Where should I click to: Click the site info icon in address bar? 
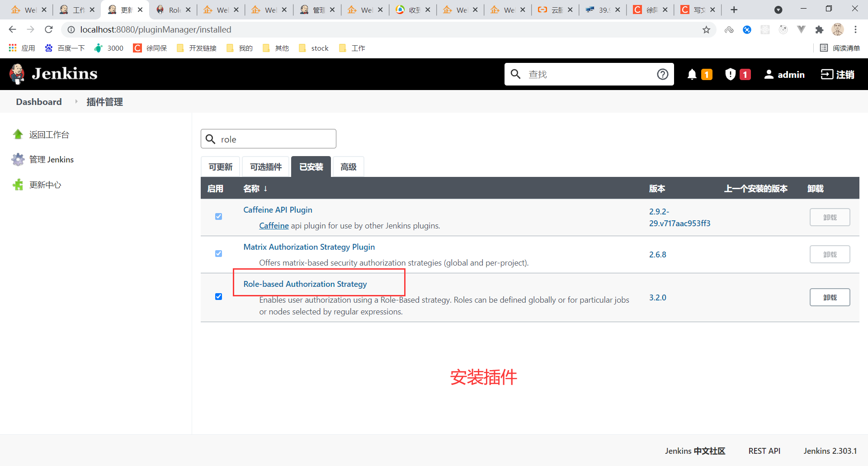point(71,29)
